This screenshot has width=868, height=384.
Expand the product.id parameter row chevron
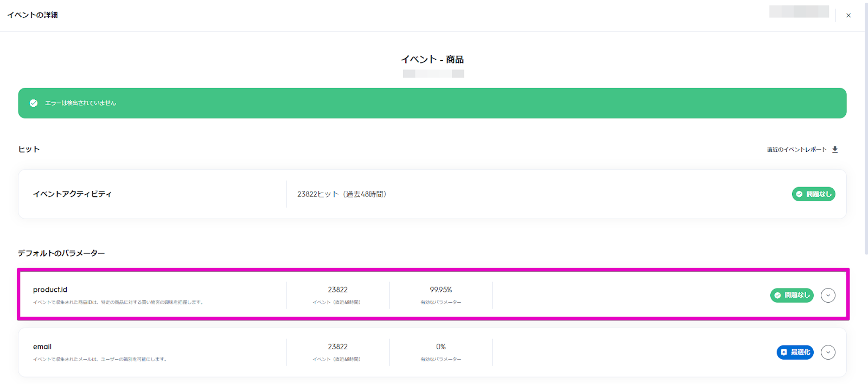[828, 296]
